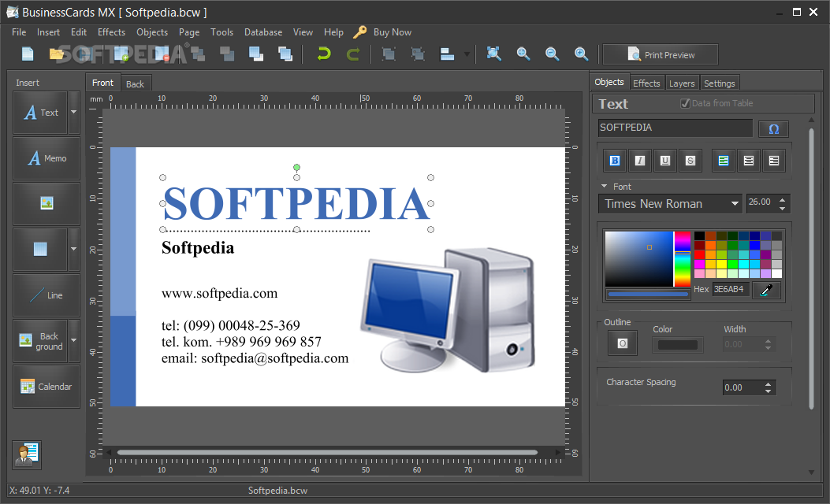Open the Effects menu in the menu bar
Image resolution: width=830 pixels, height=504 pixels.
coord(111,32)
